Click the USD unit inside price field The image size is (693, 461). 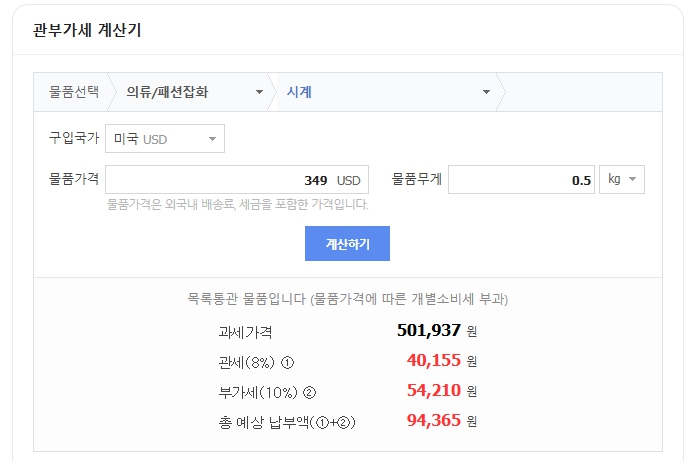coord(348,181)
